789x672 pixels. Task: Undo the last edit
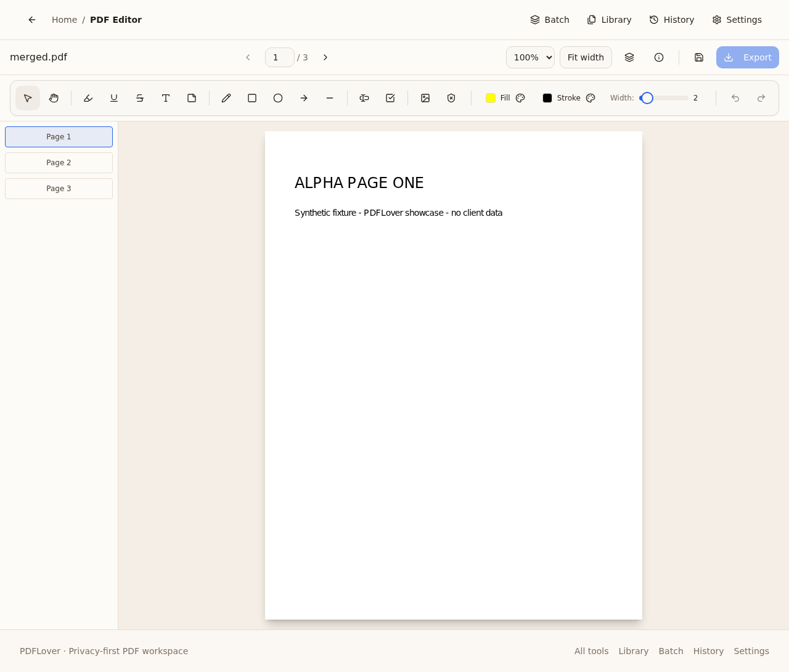[735, 98]
